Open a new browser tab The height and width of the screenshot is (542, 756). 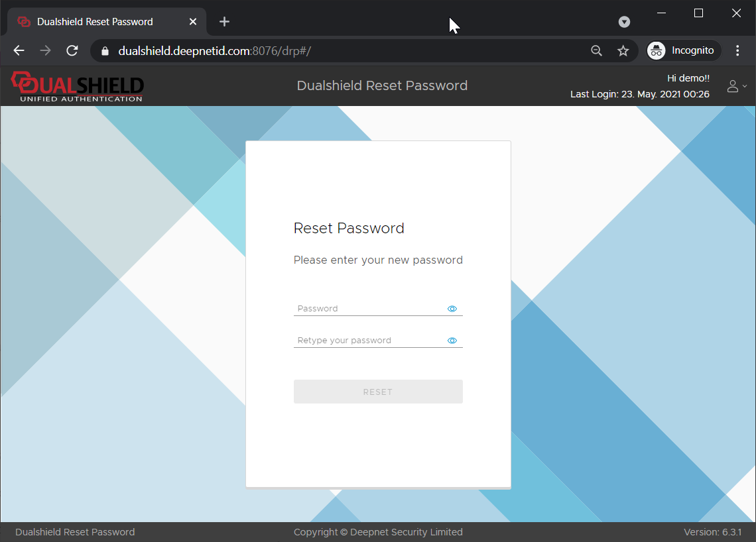(x=224, y=22)
